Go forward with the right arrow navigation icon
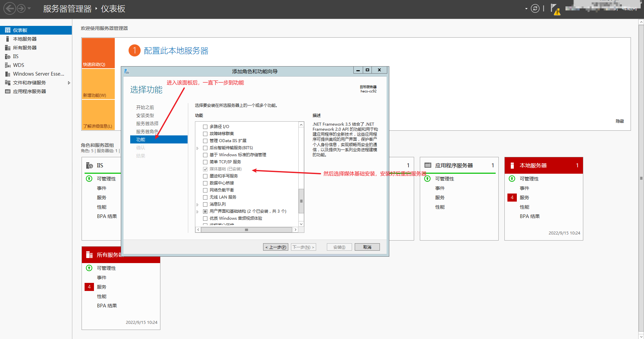 click(21, 8)
